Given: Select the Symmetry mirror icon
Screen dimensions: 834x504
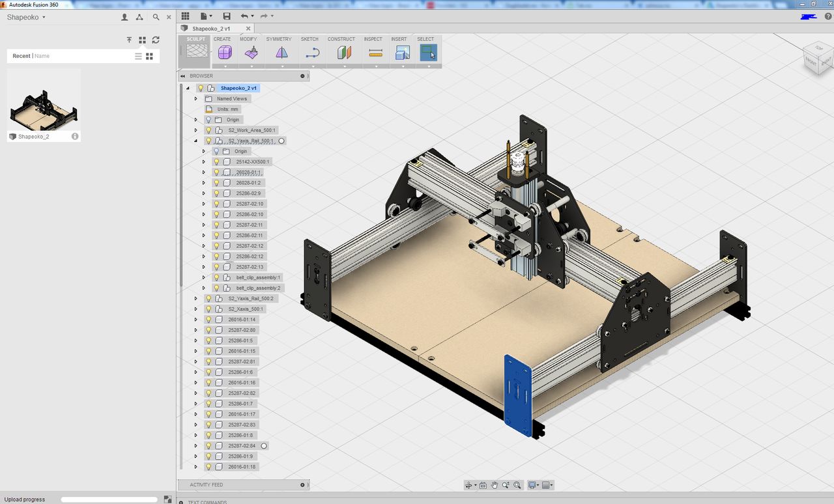Looking at the screenshot, I should pos(281,53).
